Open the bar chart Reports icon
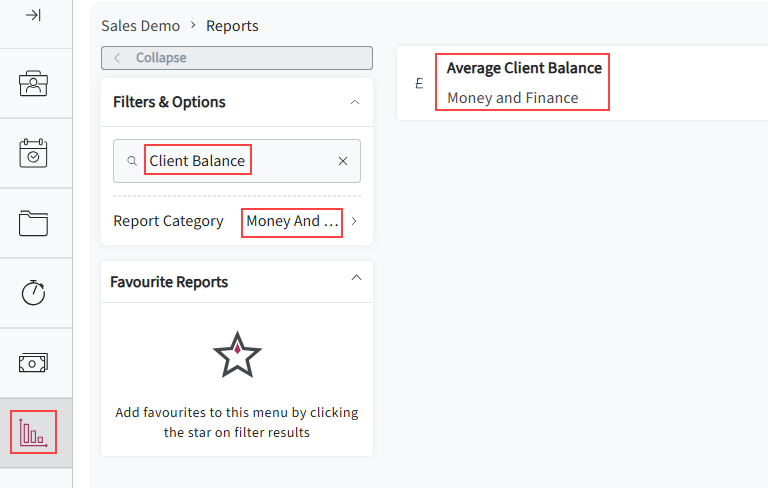Image resolution: width=768 pixels, height=488 pixels. pos(33,433)
